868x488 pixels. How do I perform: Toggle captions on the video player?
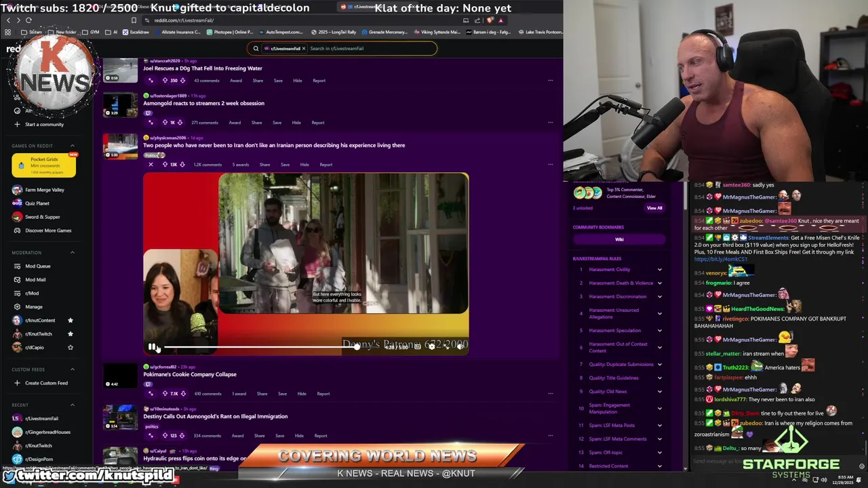tap(418, 346)
